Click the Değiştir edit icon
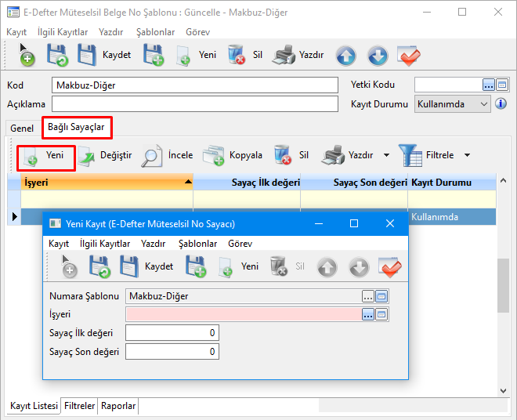Viewport: 517px width, 420px height. click(86, 155)
